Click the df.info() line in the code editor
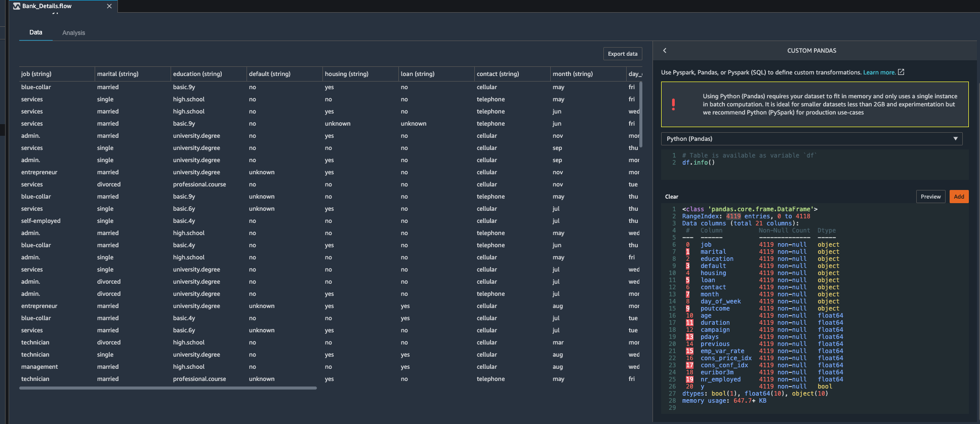The width and height of the screenshot is (980, 424). point(698,163)
